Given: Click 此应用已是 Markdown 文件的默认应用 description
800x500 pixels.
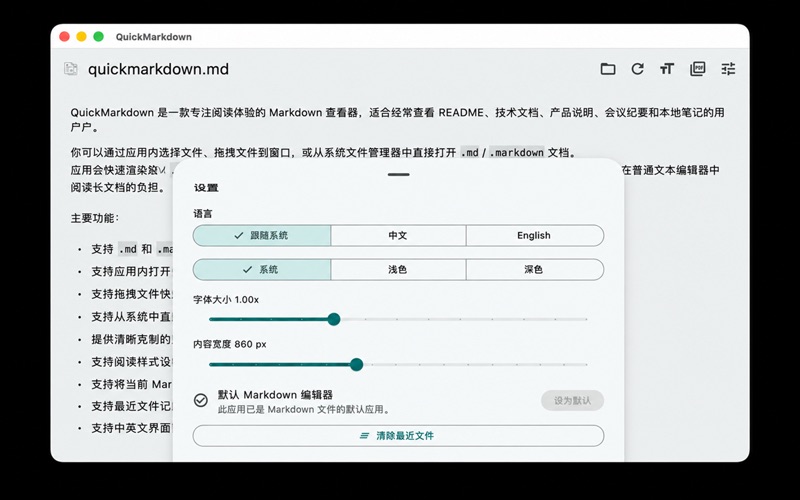Looking at the screenshot, I should [304, 410].
